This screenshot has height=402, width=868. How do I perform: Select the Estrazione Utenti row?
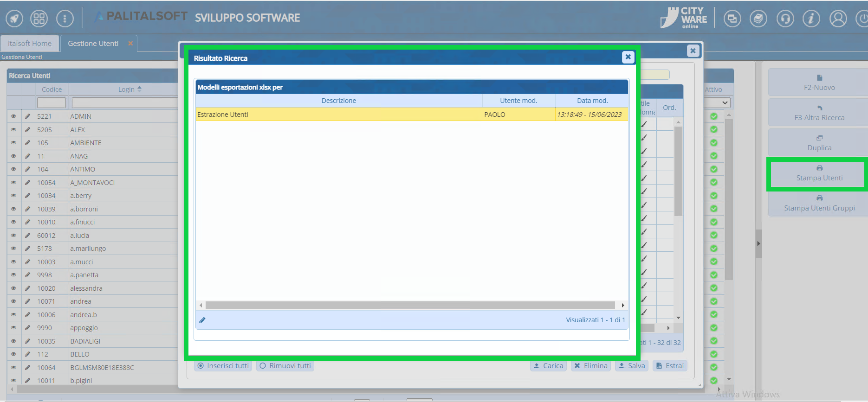pos(339,115)
